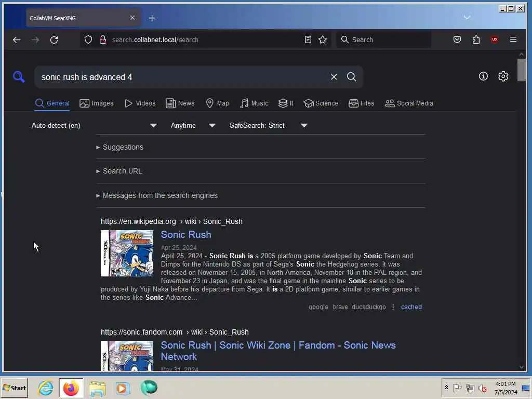Expand the Search URL section
Screen dimensions: 532x399
(119, 171)
